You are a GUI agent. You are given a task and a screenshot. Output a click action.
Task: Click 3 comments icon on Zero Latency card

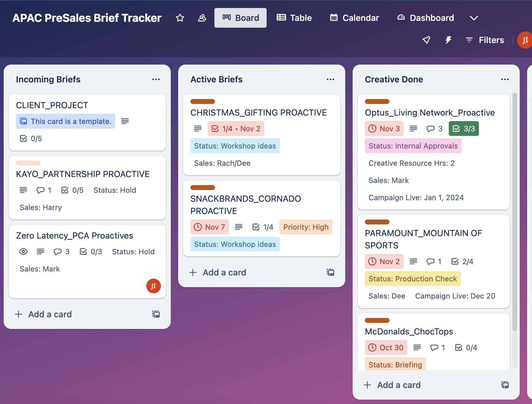coord(61,252)
